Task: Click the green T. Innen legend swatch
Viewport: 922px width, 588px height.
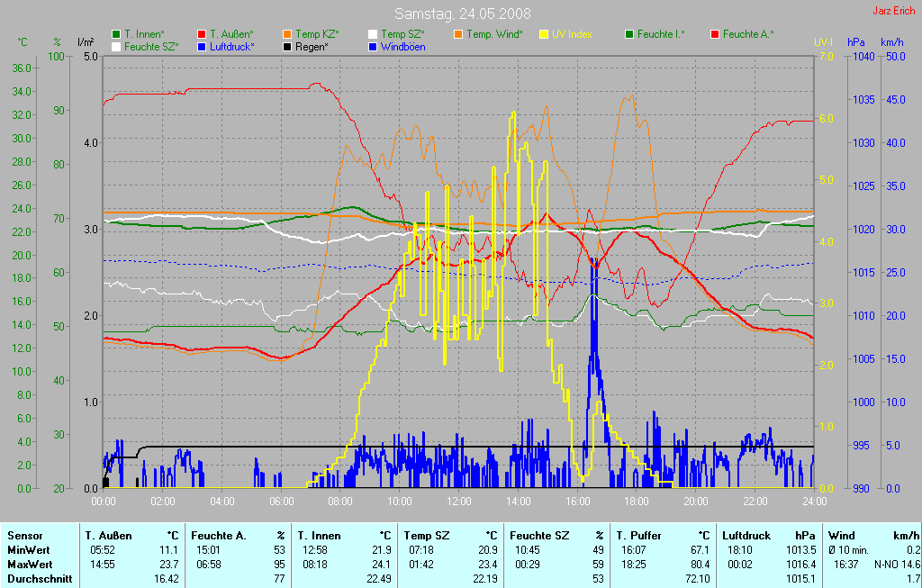Action: (x=116, y=35)
